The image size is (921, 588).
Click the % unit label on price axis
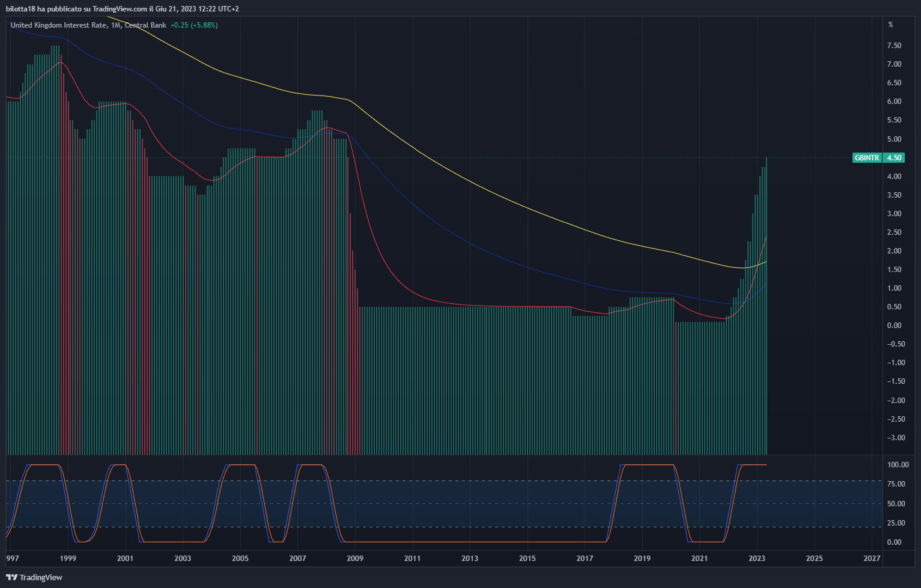coord(890,25)
